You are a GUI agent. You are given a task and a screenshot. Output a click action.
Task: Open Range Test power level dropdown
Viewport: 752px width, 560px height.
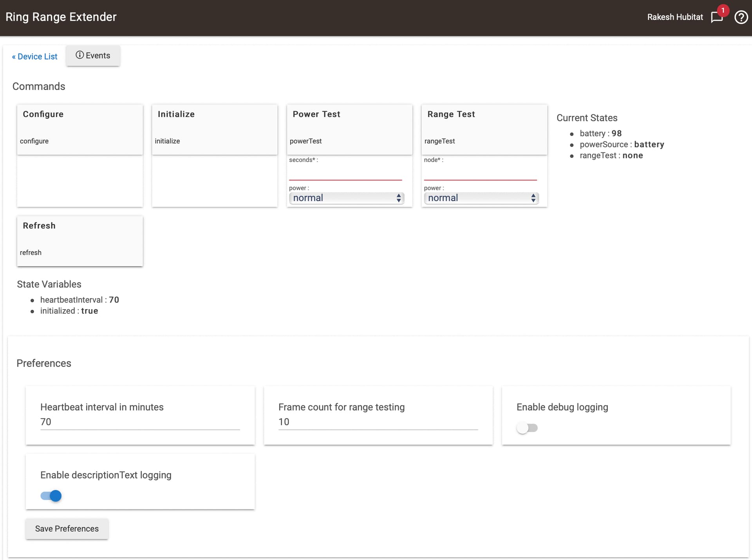click(x=481, y=198)
